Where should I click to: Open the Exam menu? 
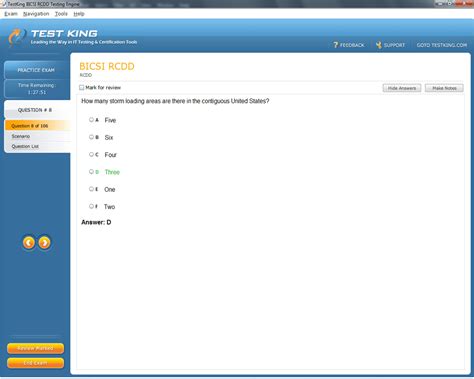[11, 14]
